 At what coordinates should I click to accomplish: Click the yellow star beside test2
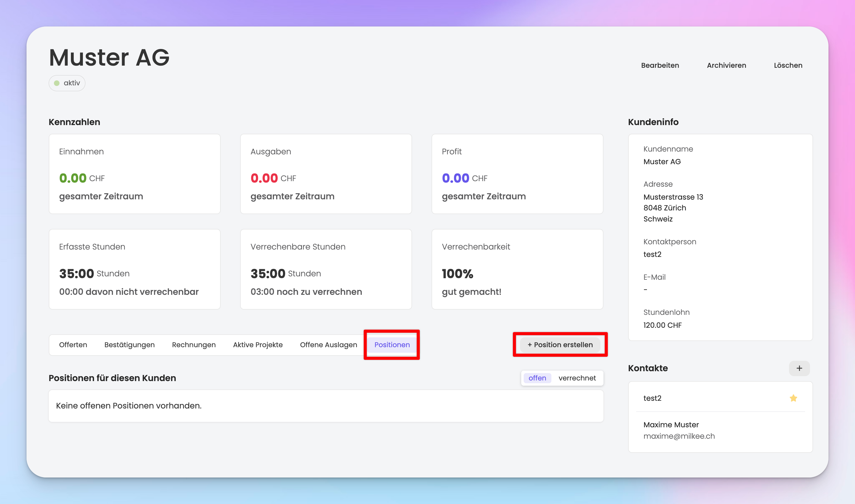[x=793, y=398]
